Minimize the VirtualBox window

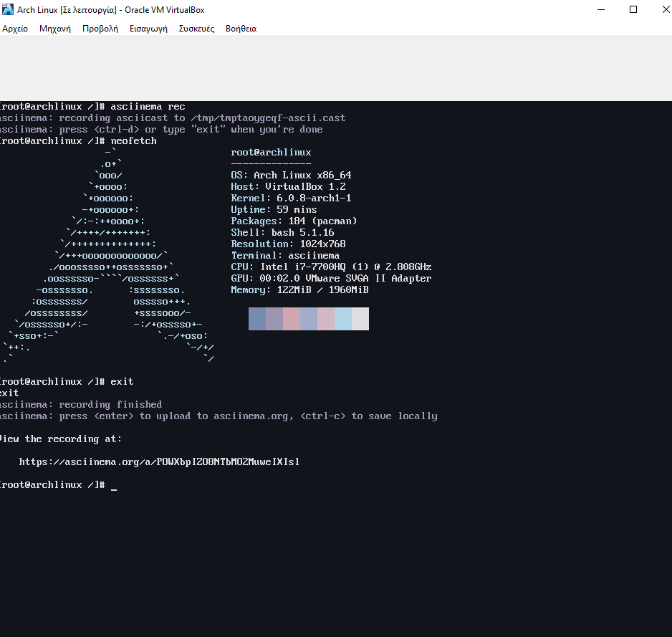[x=600, y=9]
